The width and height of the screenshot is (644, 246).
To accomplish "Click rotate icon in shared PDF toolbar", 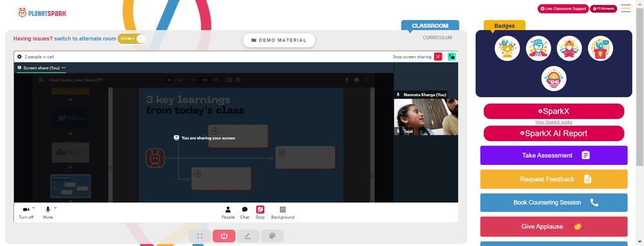I will [238, 80].
